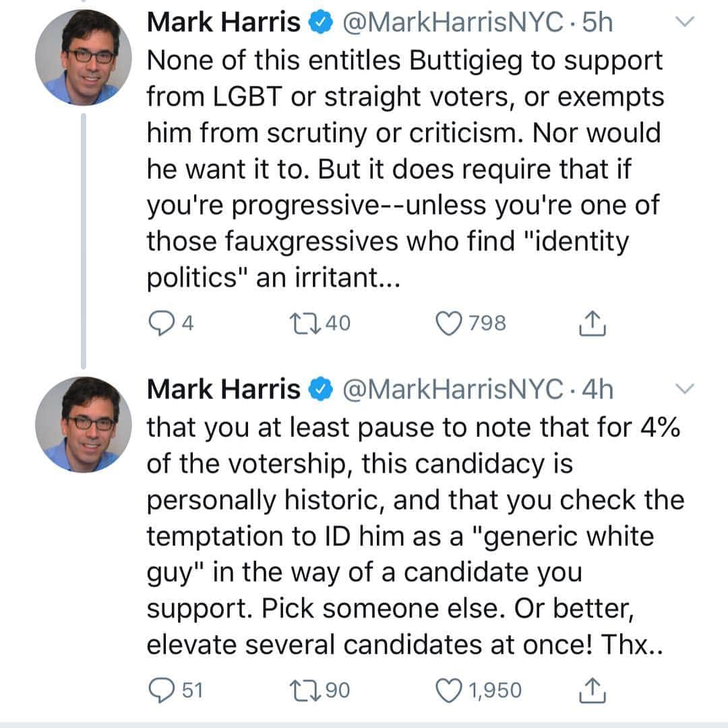The width and height of the screenshot is (728, 728).
Task: Open the dropdown chevron on the 4h tweet
Action: pyautogui.click(x=684, y=389)
